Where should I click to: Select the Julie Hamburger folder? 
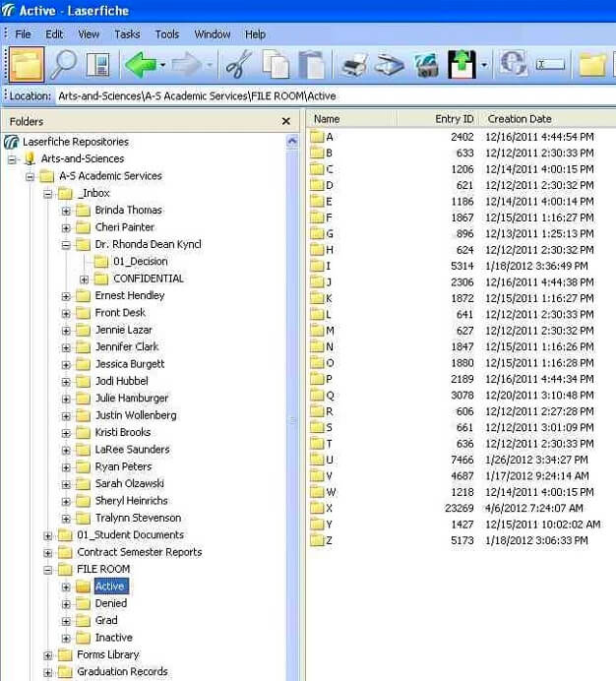point(132,398)
